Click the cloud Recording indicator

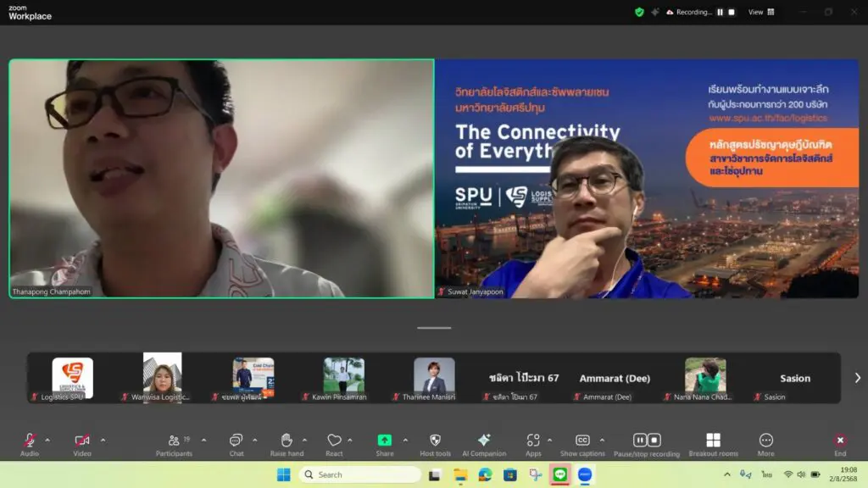(689, 12)
